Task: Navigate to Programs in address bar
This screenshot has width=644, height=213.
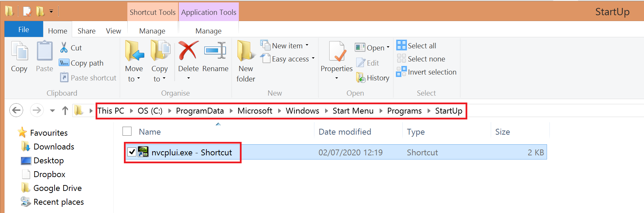Action: [x=404, y=111]
